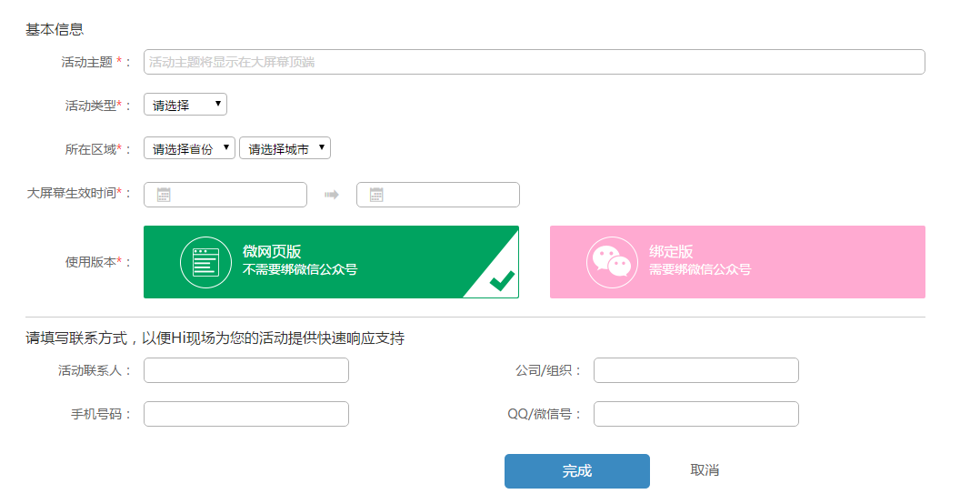The height and width of the screenshot is (504, 980).
Task: Select the 绑定版 version card
Action: (737, 262)
